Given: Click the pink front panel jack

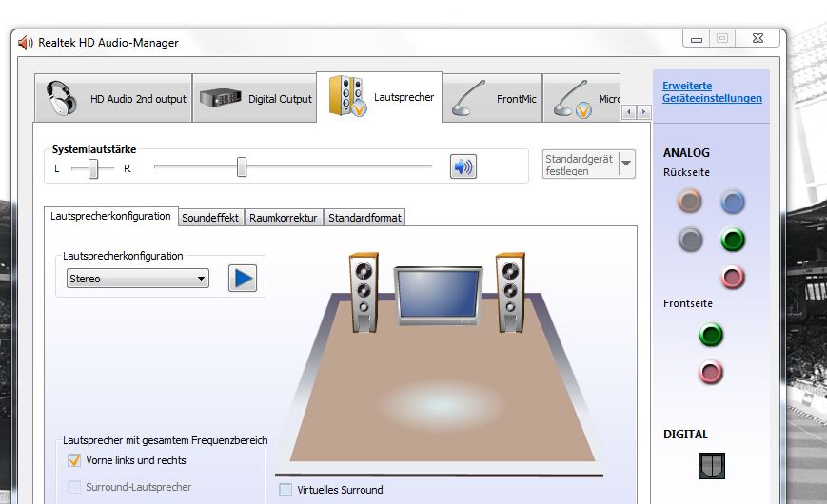Looking at the screenshot, I should click(711, 372).
